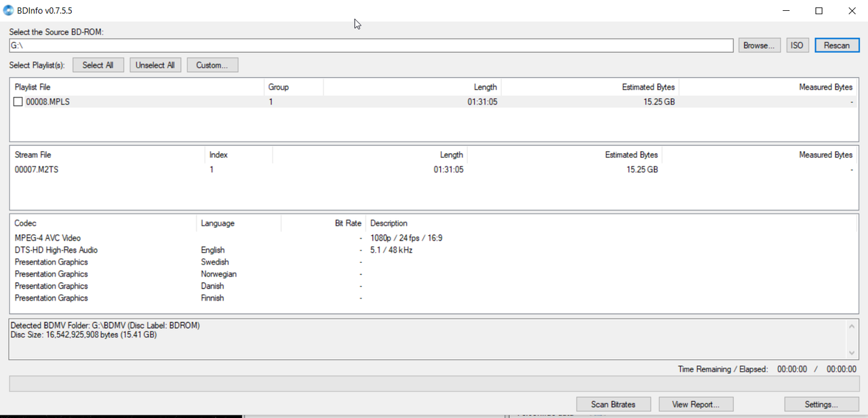Click the scan progress bar

point(434,383)
